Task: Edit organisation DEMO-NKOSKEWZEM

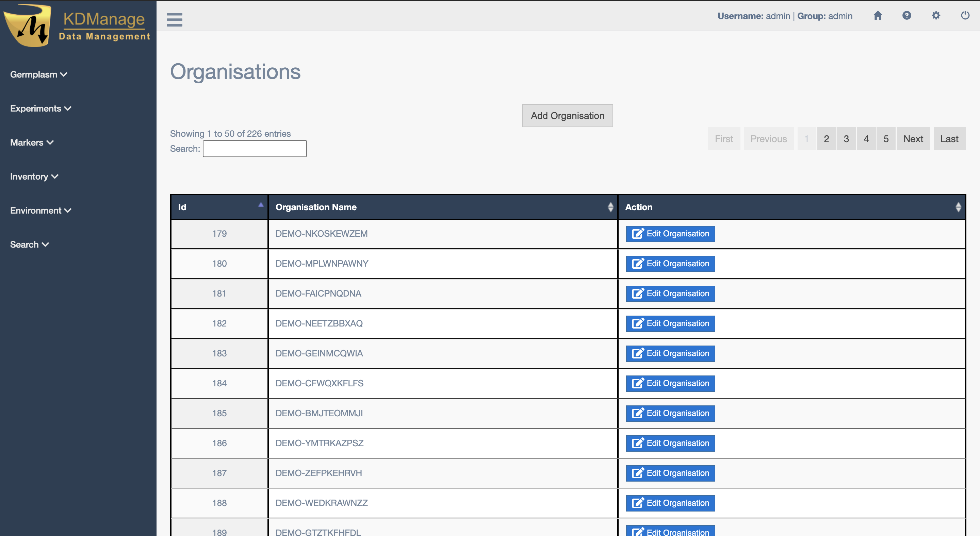Action: 670,234
